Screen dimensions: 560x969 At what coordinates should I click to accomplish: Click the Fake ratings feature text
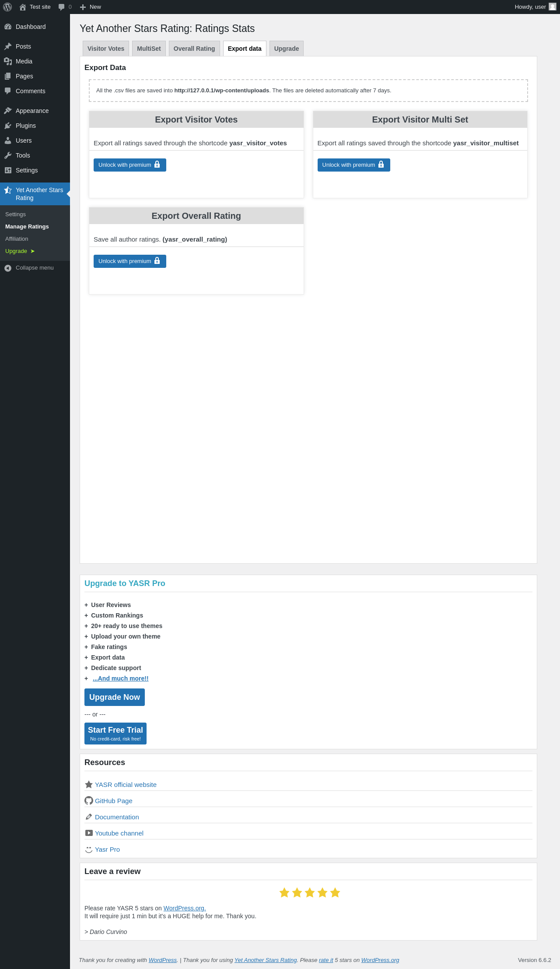tap(109, 647)
